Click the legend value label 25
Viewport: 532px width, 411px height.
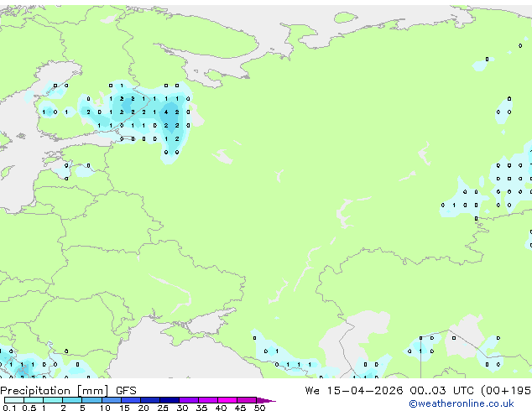click(x=163, y=408)
